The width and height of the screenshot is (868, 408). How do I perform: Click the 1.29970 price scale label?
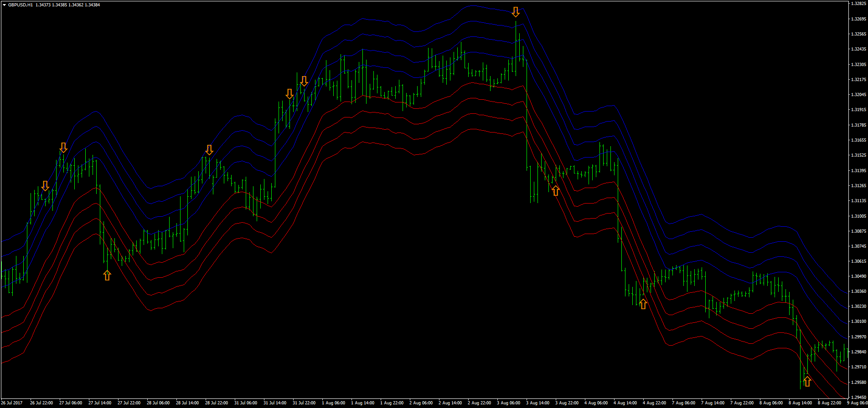coord(858,337)
